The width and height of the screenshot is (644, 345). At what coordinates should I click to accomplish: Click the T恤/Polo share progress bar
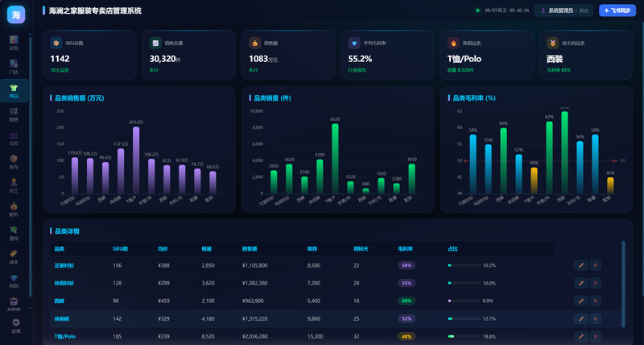tap(464, 336)
